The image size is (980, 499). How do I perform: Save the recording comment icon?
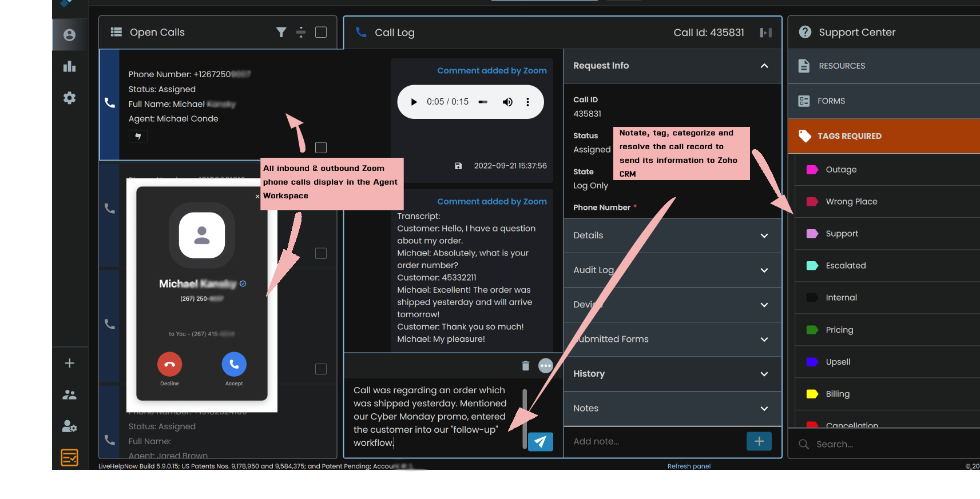[x=458, y=166]
